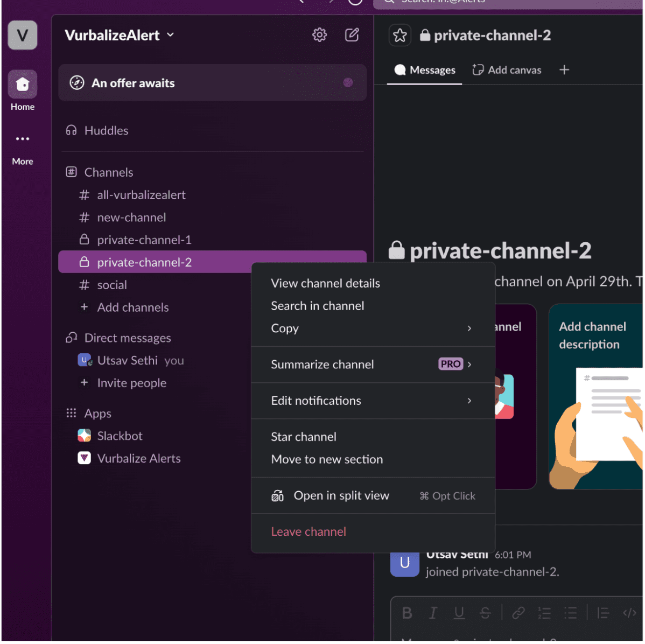Expand Edit notifications submenu
This screenshot has width=645, height=644.
tap(469, 401)
